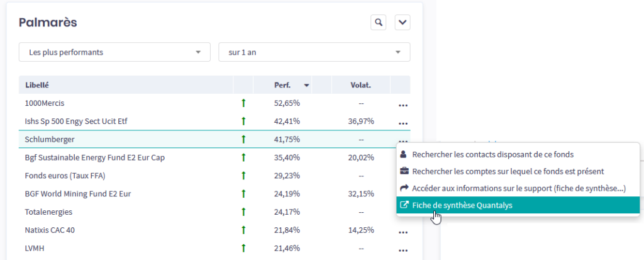This screenshot has width=644, height=260.
Task: Select the Bgf Sustainable Energy Fund row
Action: [94, 157]
